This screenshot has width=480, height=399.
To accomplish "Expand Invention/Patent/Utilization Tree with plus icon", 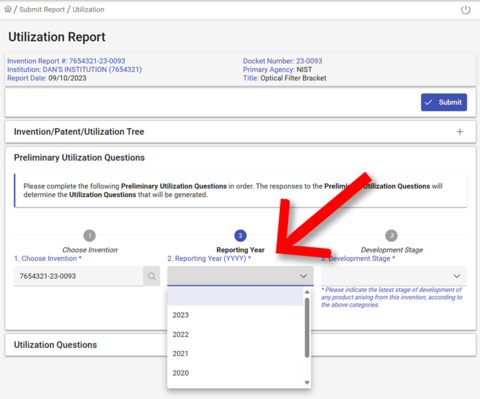I will 460,132.
